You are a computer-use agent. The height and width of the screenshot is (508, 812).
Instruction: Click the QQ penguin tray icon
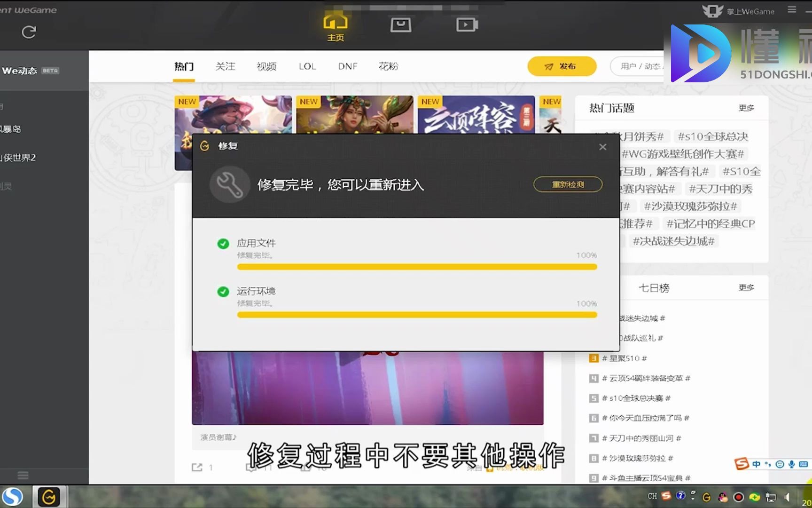(723, 497)
